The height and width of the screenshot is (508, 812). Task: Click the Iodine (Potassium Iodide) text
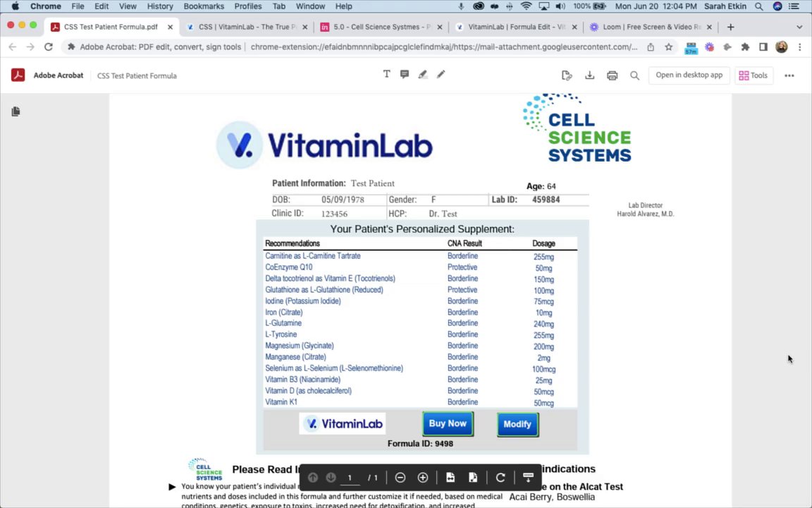pyautogui.click(x=303, y=301)
